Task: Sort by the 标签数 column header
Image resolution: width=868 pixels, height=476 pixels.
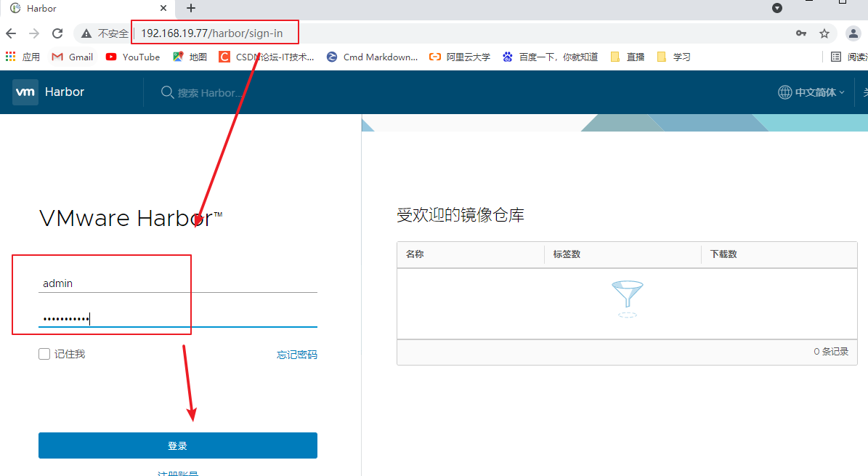Action: point(567,254)
